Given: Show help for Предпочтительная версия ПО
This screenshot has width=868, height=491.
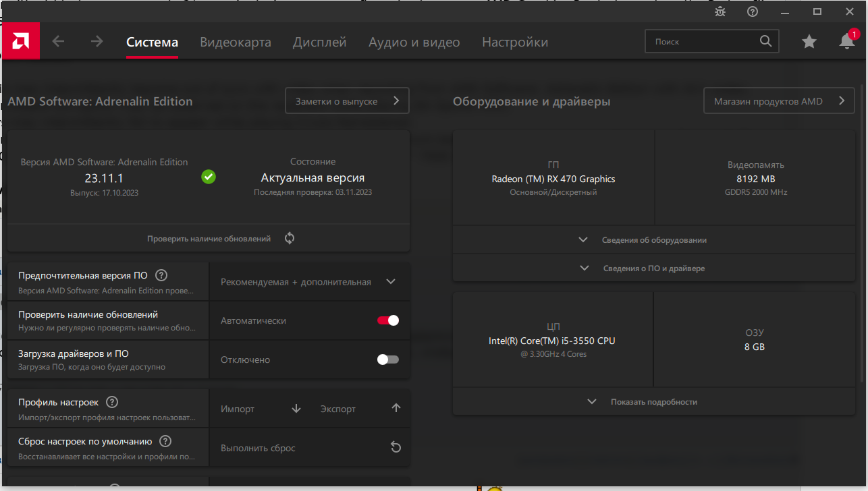Looking at the screenshot, I should click(x=161, y=275).
